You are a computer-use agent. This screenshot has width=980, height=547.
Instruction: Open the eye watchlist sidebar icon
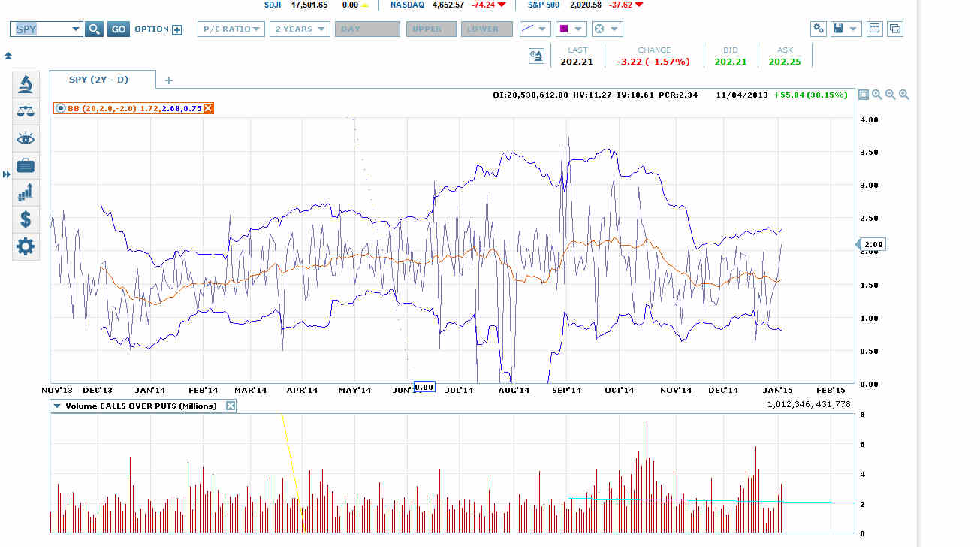[x=26, y=138]
